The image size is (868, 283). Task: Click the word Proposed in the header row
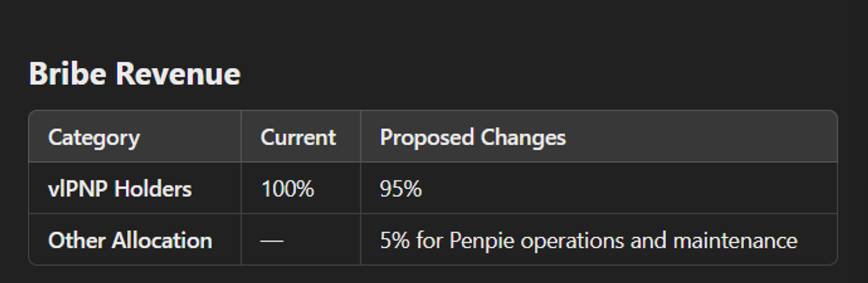coord(427,138)
